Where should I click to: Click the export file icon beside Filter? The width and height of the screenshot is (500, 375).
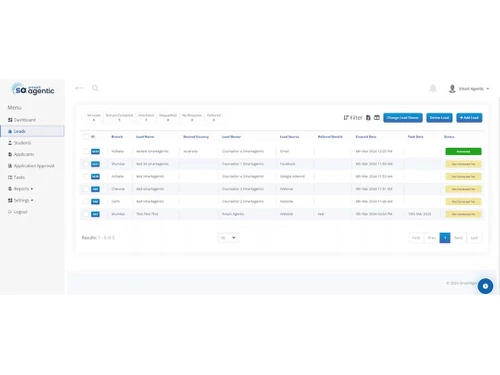pos(368,118)
